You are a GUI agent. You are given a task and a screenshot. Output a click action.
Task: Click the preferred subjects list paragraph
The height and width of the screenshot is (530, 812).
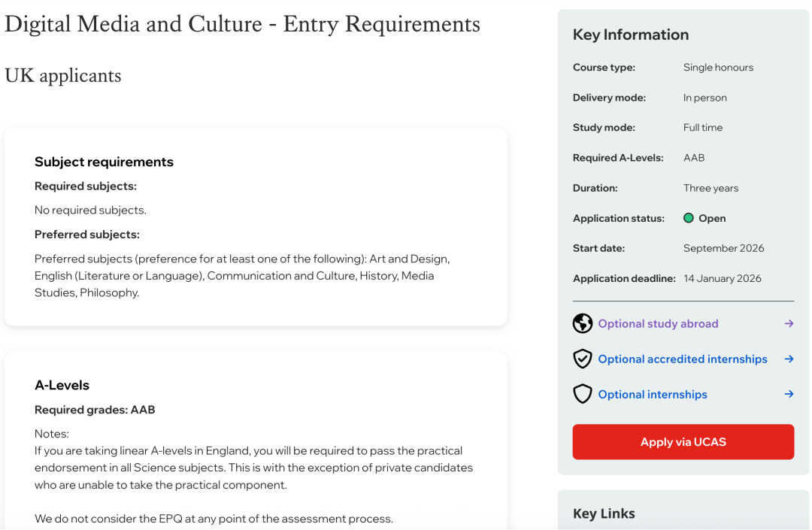pyautogui.click(x=242, y=275)
